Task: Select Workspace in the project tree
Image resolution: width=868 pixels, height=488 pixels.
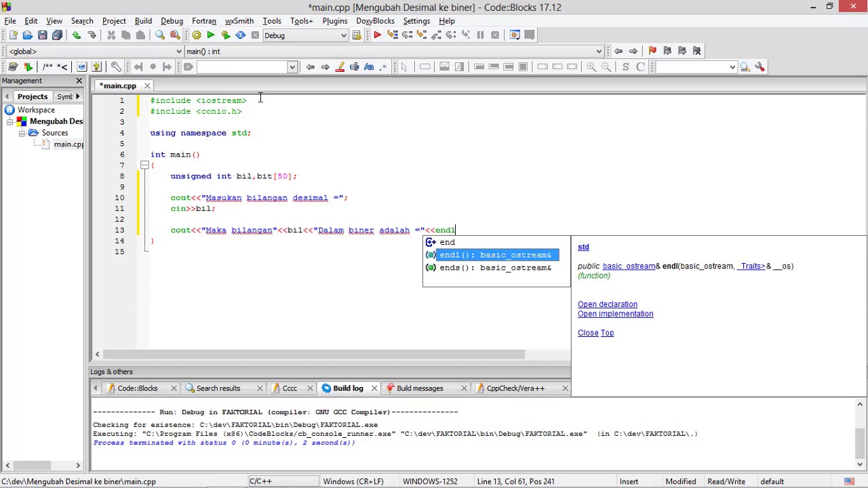Action: coord(36,110)
